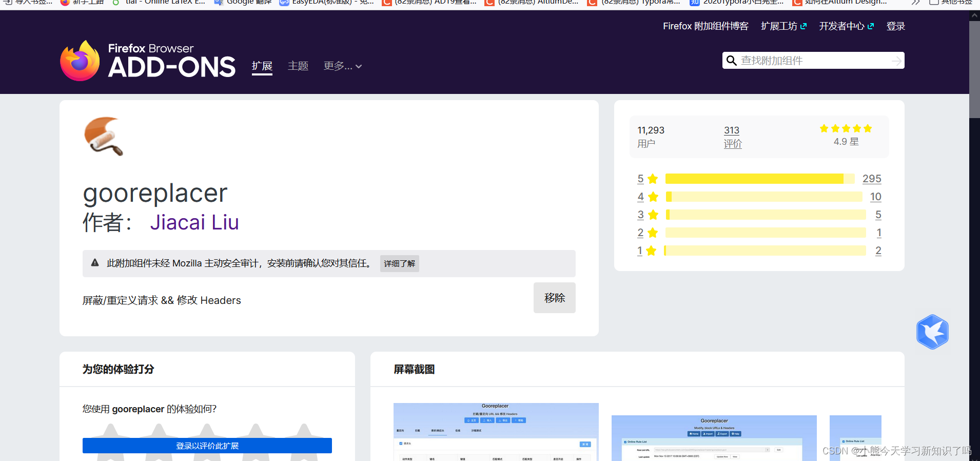Click the five yellow stars above 4.9 星
The height and width of the screenshot is (461, 980).
846,128
